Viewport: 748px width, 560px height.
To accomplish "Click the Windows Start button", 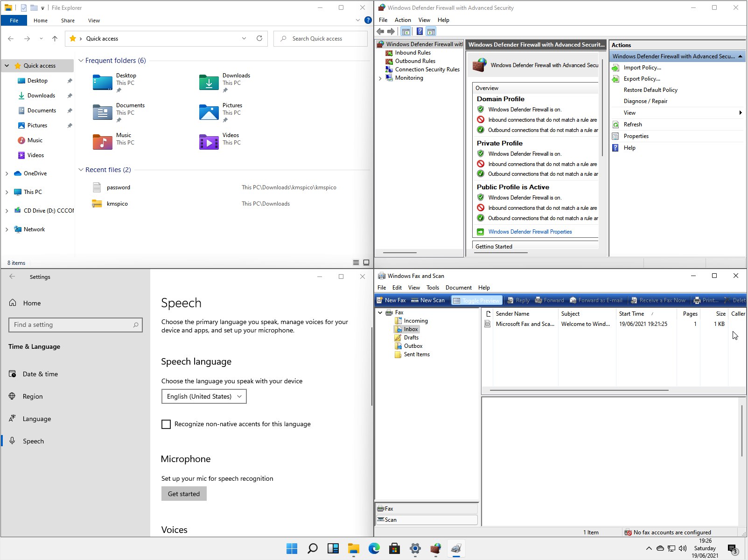I will tap(292, 549).
